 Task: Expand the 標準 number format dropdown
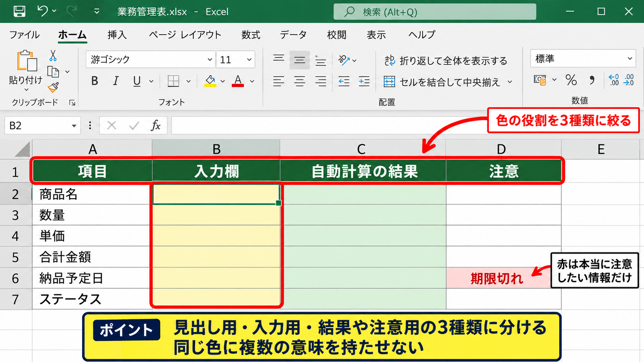pyautogui.click(x=630, y=58)
